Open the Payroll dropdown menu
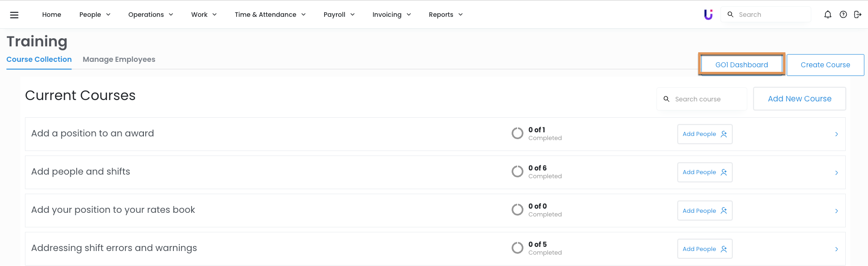Viewport: 868px width, 266px height. tap(339, 15)
